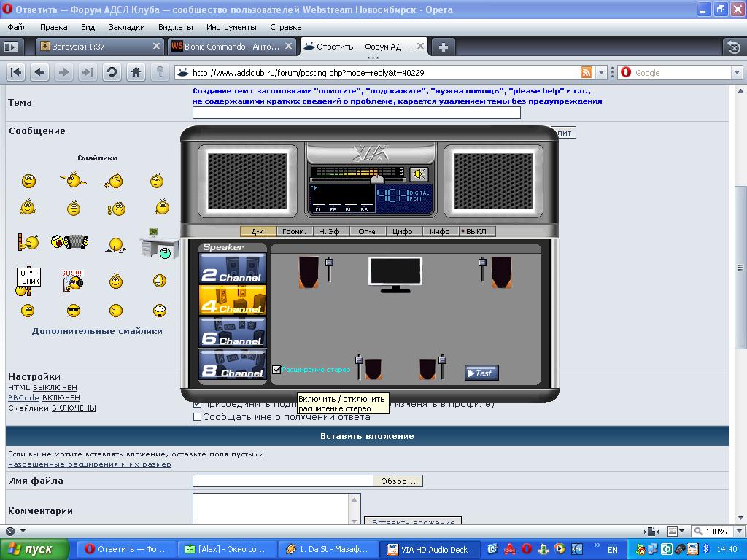Open new tab with plus button
This screenshot has height=560, width=747.
[443, 47]
